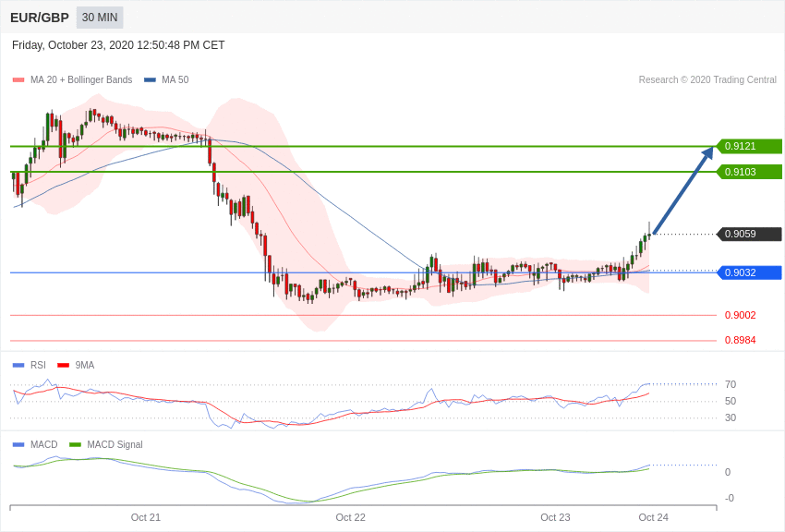Click the RSI 30 level label

pos(731,417)
